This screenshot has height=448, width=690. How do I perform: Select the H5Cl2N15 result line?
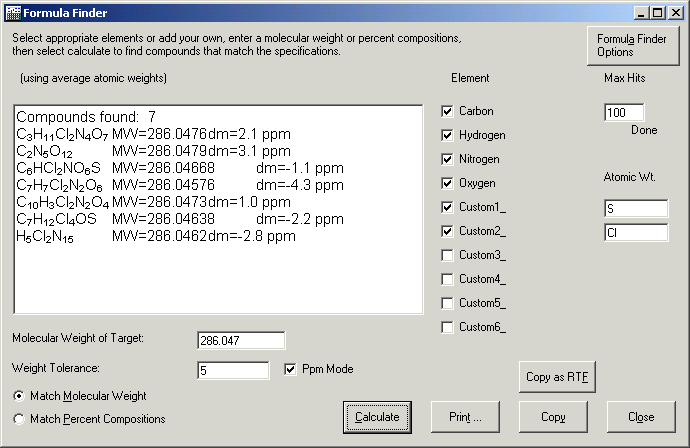tap(156, 236)
